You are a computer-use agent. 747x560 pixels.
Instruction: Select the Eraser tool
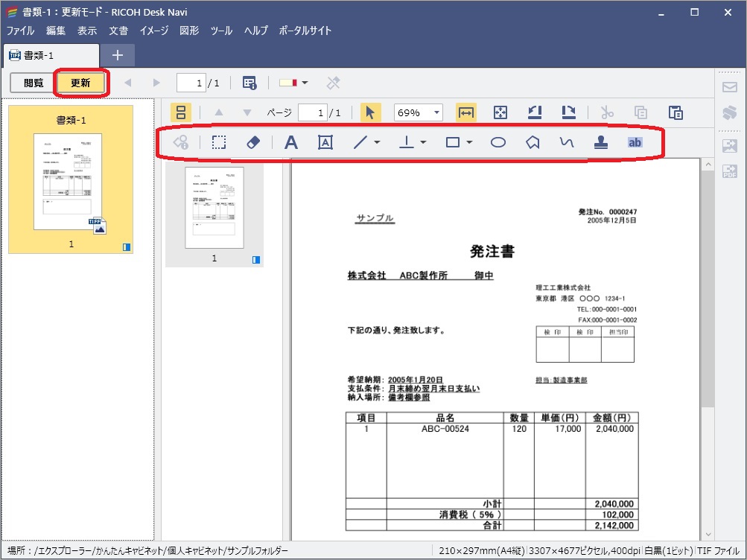tap(252, 142)
